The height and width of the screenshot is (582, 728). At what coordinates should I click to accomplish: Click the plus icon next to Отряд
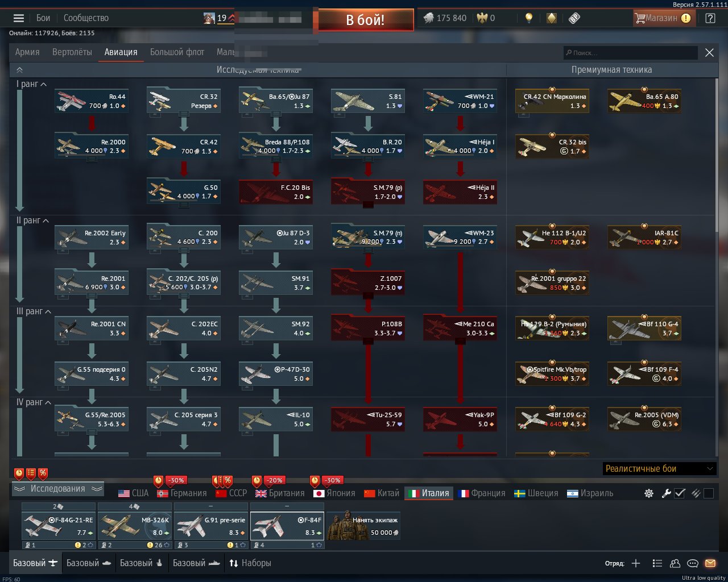[636, 563]
